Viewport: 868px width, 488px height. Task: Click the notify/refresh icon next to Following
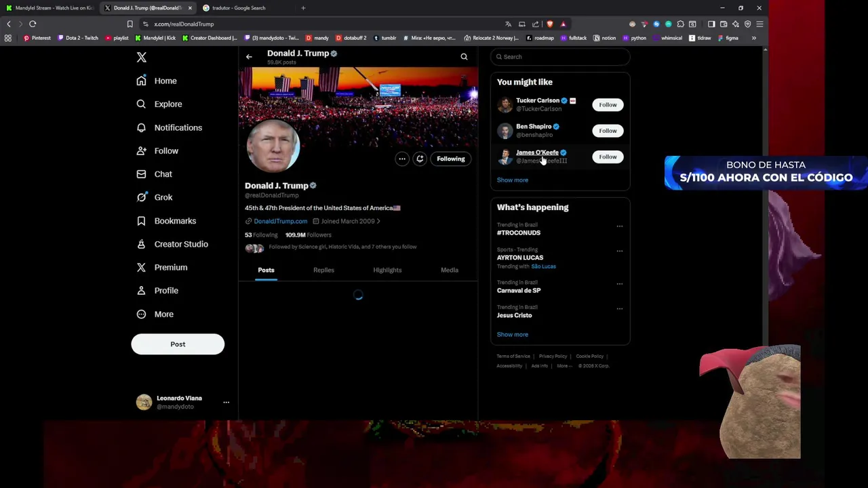click(x=420, y=159)
